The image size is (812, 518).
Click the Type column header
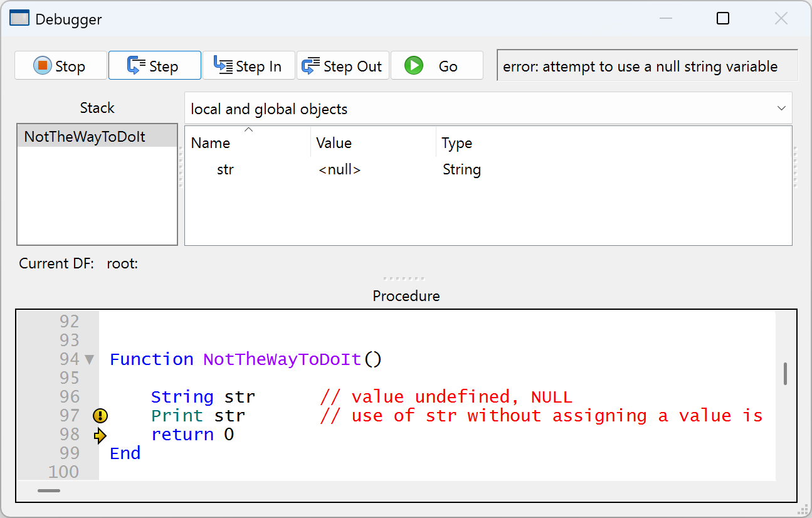click(x=456, y=143)
